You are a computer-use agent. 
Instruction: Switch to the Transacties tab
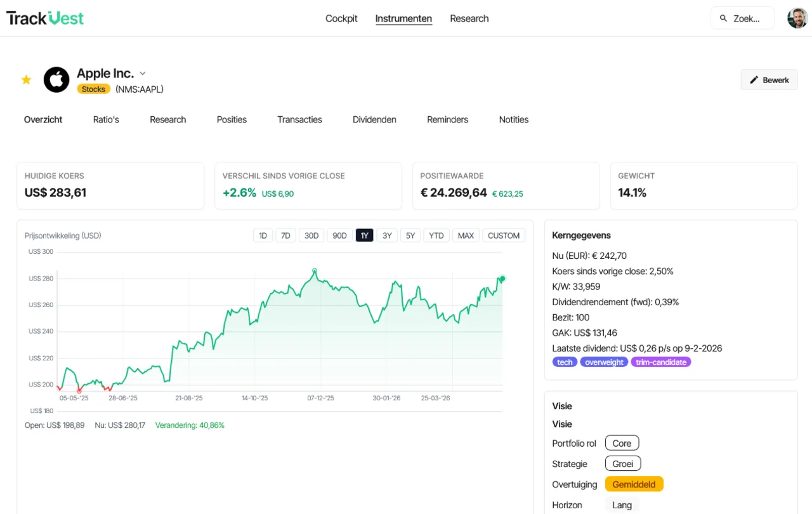(x=299, y=119)
